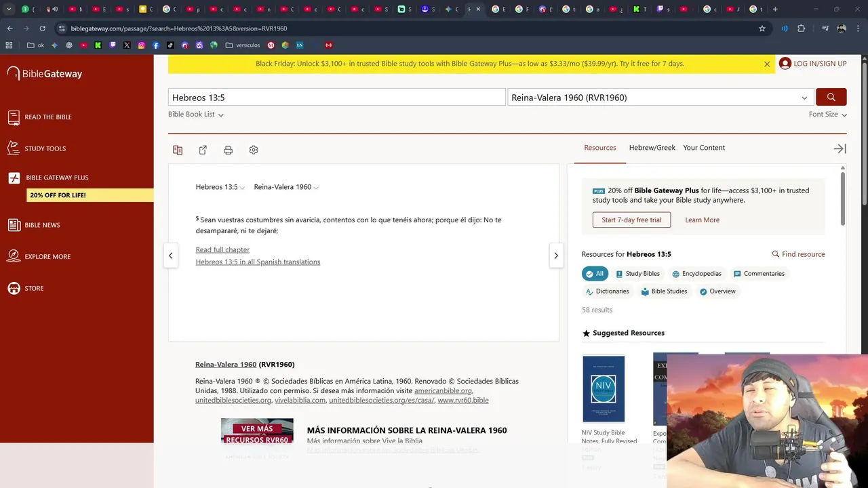Image resolution: width=868 pixels, height=488 pixels.
Task: Click Read full chapter link
Action: point(222,249)
